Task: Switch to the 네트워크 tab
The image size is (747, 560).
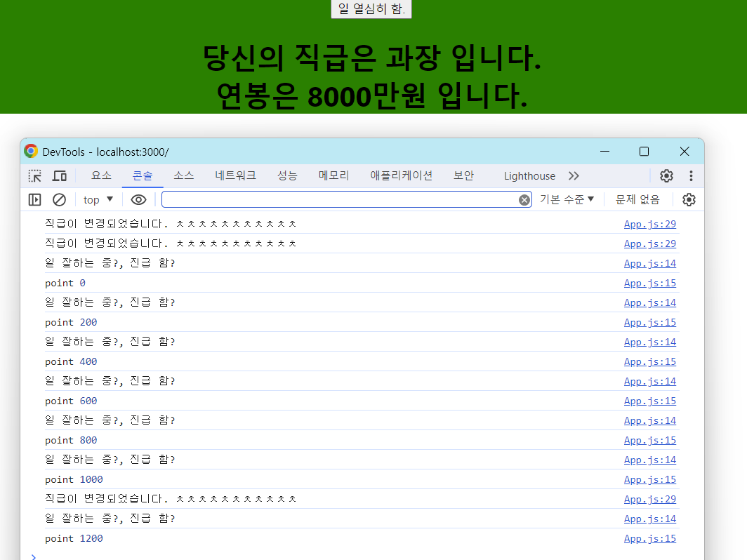Action: coord(235,175)
